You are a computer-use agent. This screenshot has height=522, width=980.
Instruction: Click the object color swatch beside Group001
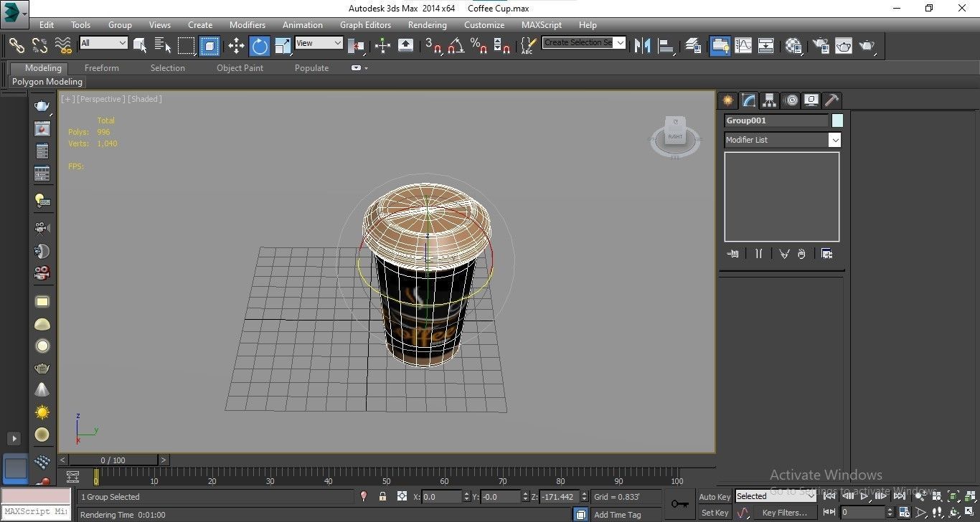tap(837, 120)
